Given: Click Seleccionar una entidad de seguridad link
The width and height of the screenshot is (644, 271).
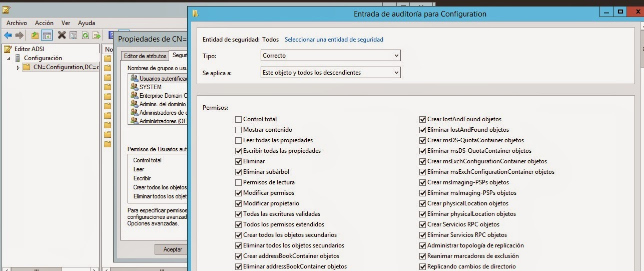Looking at the screenshot, I should coord(334,40).
